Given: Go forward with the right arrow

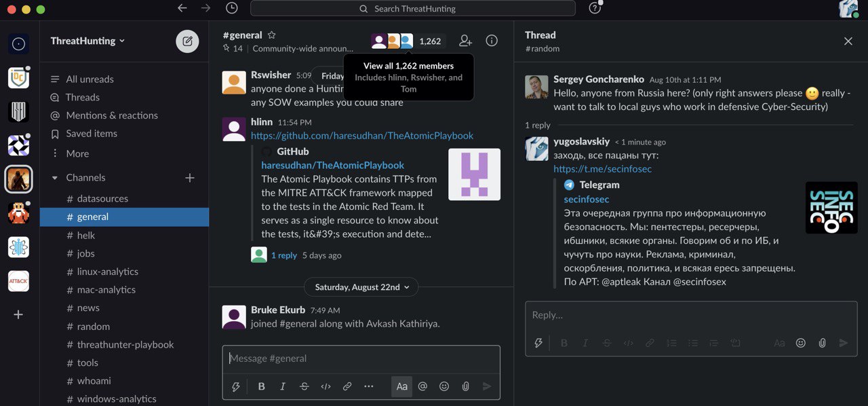Looking at the screenshot, I should tap(206, 8).
